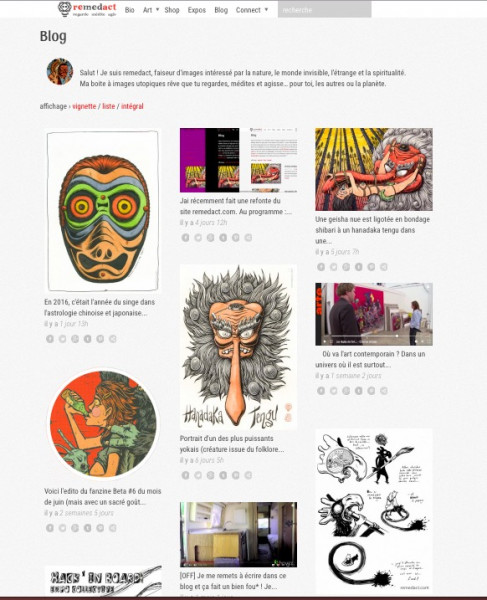Click the remedact logo icon
487x600 pixels.
(65, 9)
